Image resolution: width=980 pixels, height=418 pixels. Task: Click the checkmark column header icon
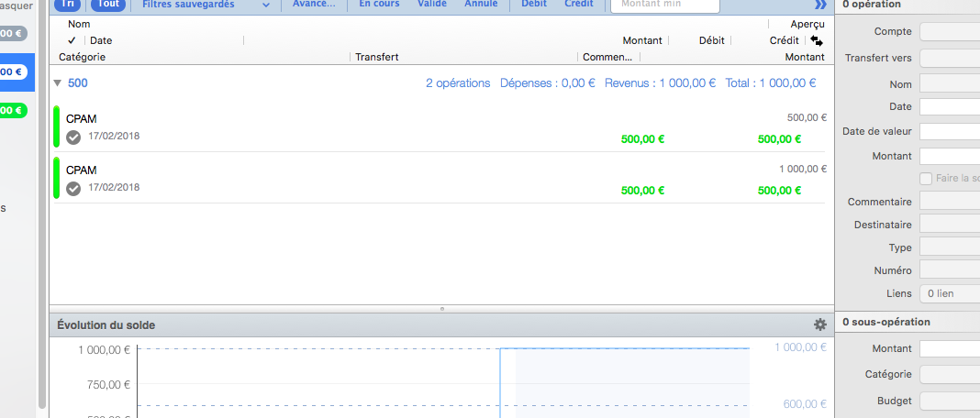pos(72,40)
